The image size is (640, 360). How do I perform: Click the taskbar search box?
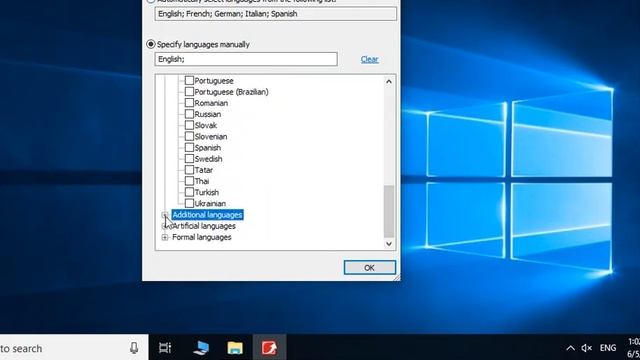click(73, 348)
